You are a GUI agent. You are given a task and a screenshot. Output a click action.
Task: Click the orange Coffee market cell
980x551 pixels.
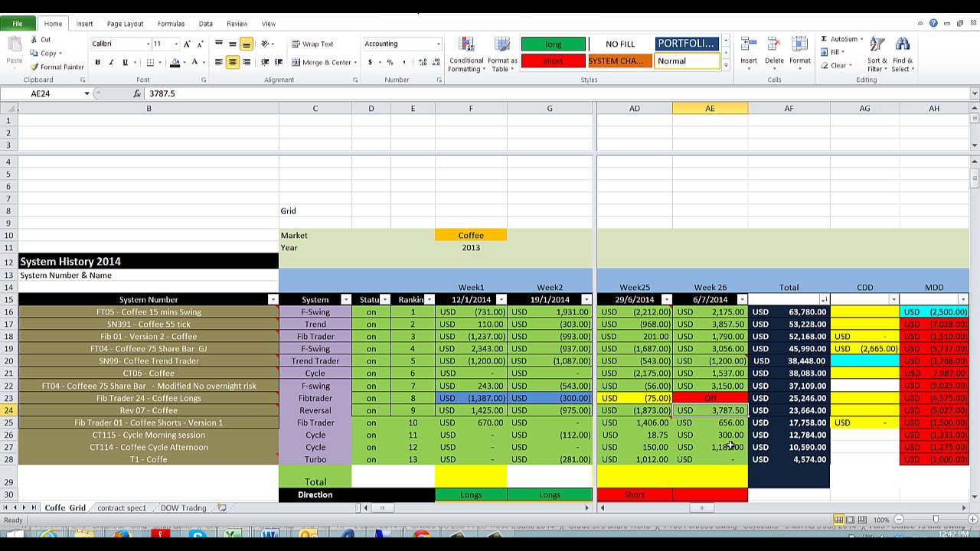471,235
